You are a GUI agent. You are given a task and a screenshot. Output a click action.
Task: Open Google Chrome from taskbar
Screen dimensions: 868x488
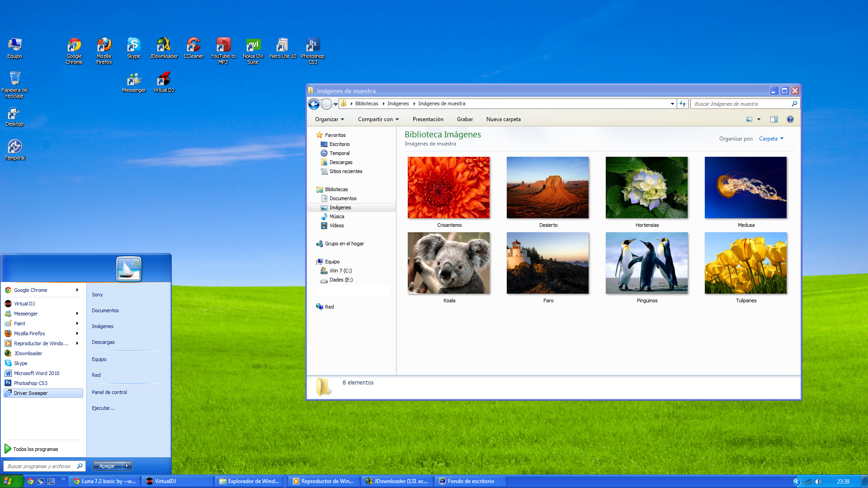tap(28, 481)
